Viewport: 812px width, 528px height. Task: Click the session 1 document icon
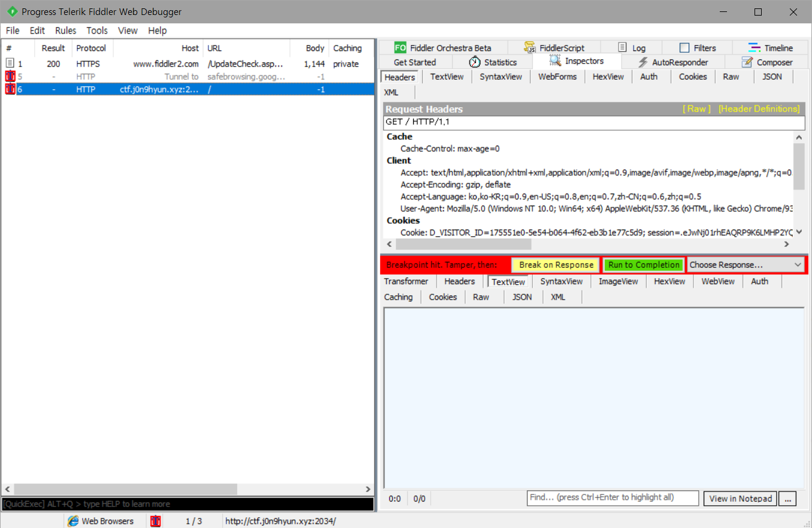click(10, 64)
